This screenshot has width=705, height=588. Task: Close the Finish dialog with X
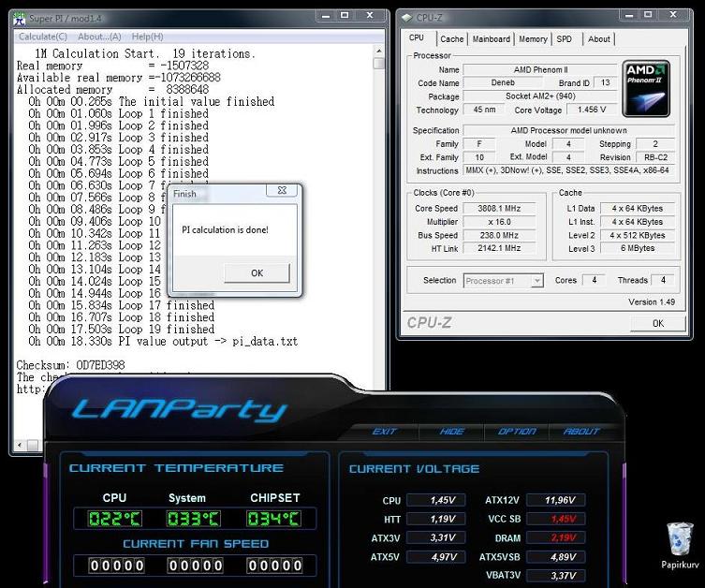(282, 191)
